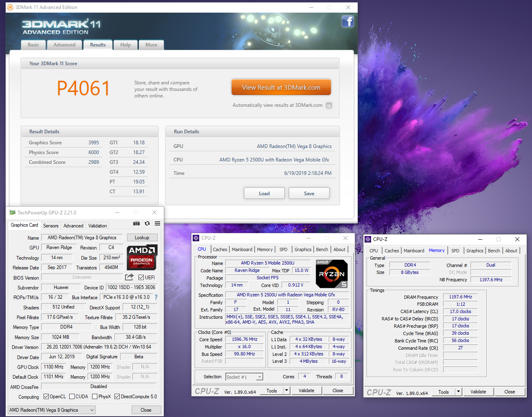The height and width of the screenshot is (417, 532).
Task: Toggle Automatically view results at 3DMark.com checkbox
Action: (329, 105)
